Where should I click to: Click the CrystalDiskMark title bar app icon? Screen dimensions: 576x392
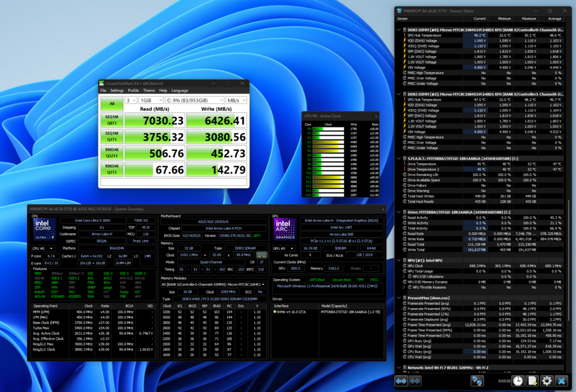pyautogui.click(x=102, y=83)
